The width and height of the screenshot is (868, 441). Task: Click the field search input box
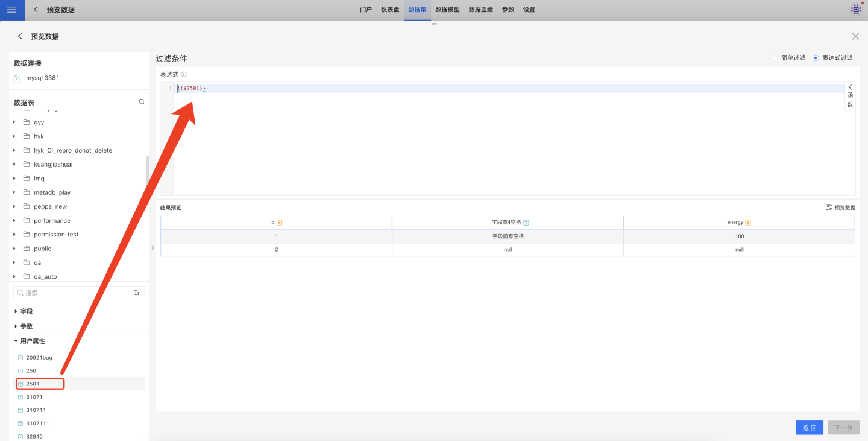click(75, 293)
